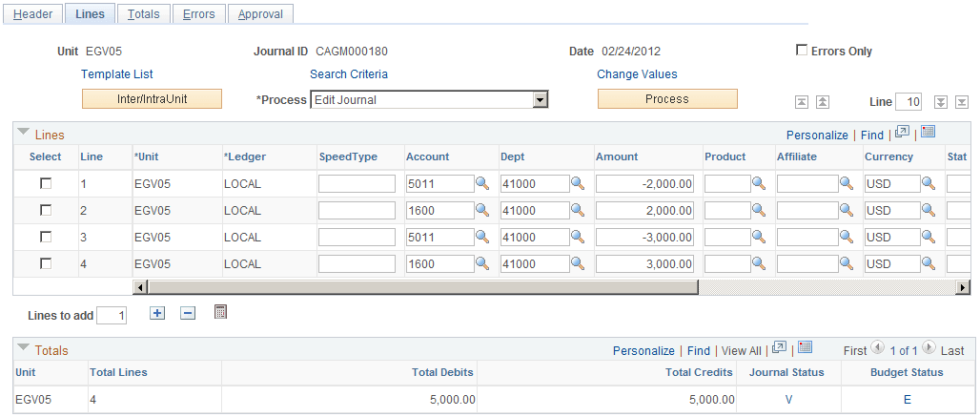The image size is (980, 417).
Task: Click the SpeedType field for line 1
Action: tap(357, 184)
